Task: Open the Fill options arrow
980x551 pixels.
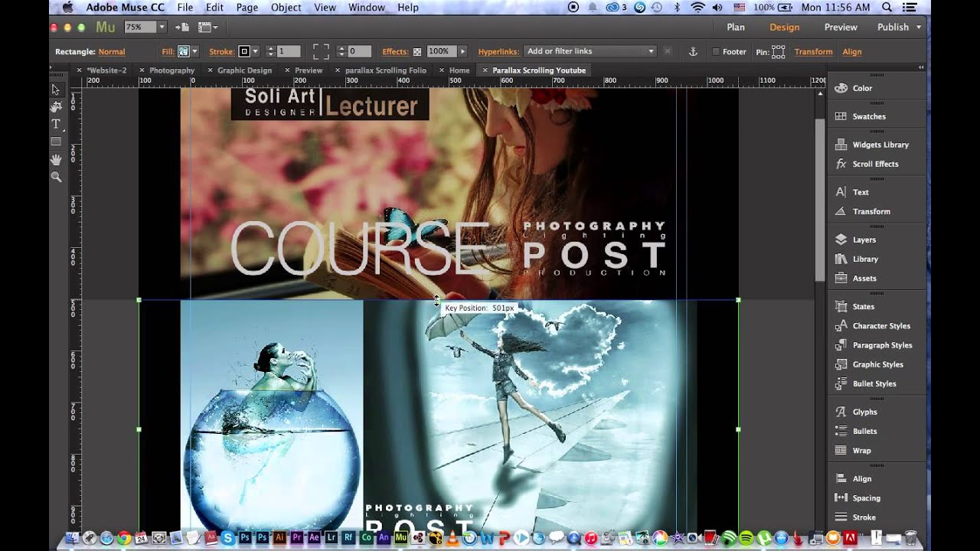Action: pos(194,51)
